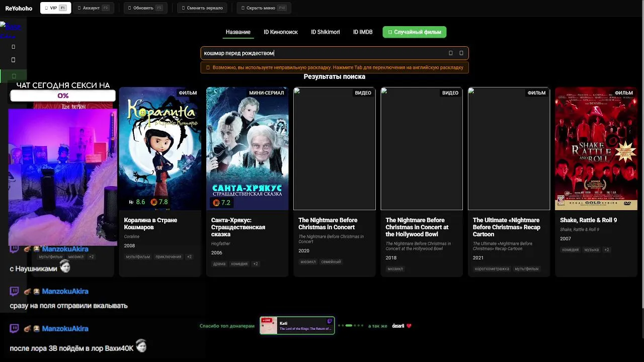Click the Twitch icon in Kati card
Screen dimensions: 644x362
330,321
